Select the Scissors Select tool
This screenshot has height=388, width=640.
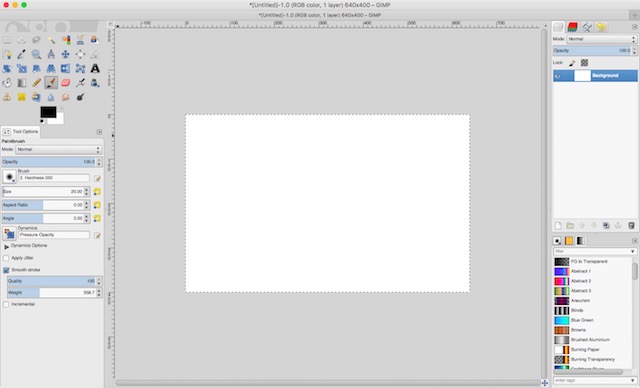point(80,40)
